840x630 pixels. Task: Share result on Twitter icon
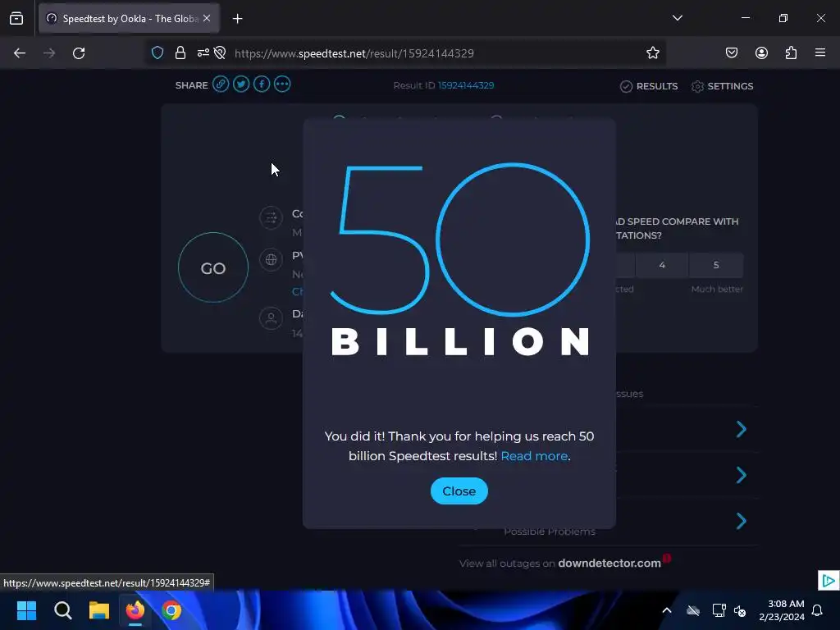(x=241, y=84)
